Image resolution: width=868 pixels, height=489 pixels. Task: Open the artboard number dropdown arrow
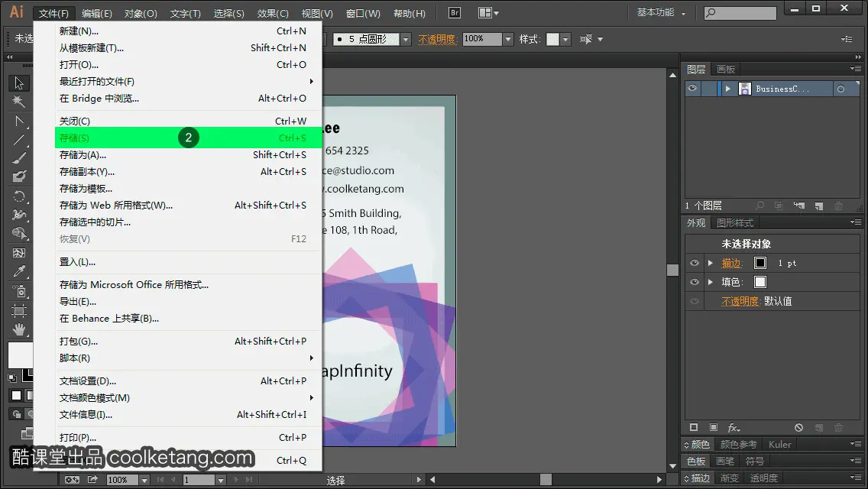(x=220, y=480)
